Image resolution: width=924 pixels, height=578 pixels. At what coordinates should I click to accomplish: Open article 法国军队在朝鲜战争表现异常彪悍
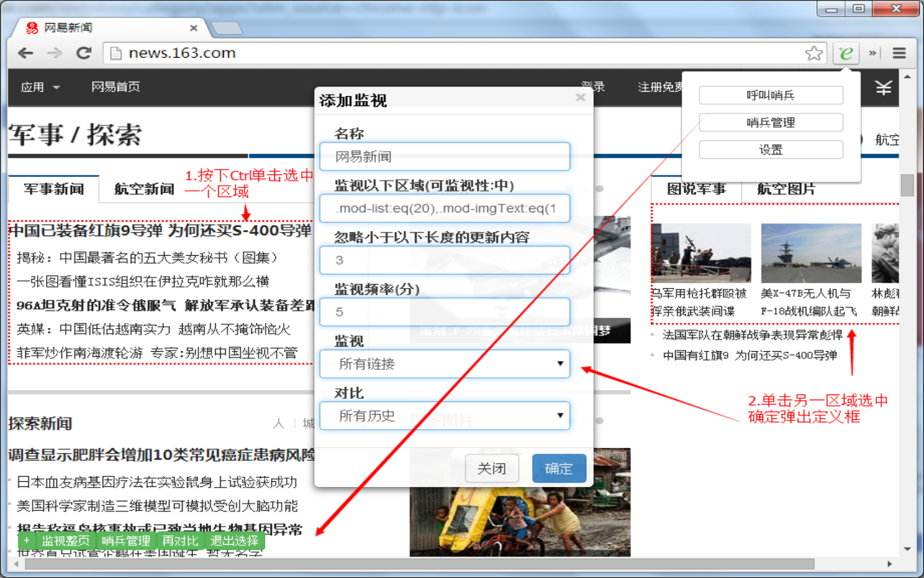pyautogui.click(x=753, y=335)
